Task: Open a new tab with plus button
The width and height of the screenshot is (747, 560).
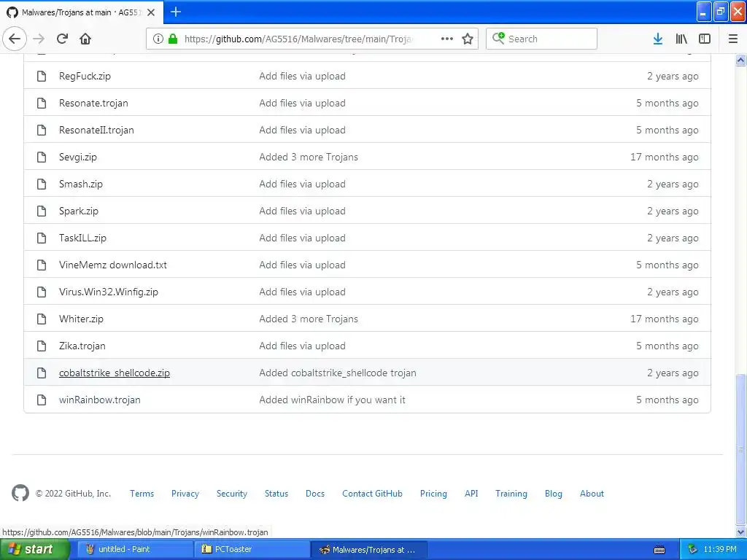Action: click(x=176, y=12)
